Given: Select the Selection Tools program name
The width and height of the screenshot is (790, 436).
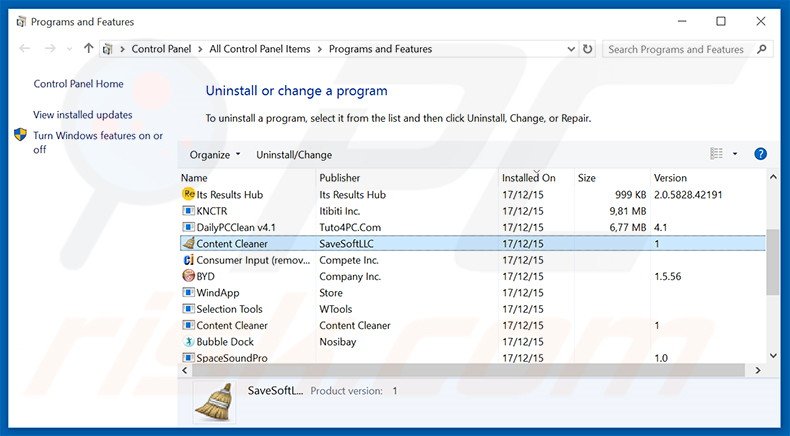Looking at the screenshot, I should [229, 309].
